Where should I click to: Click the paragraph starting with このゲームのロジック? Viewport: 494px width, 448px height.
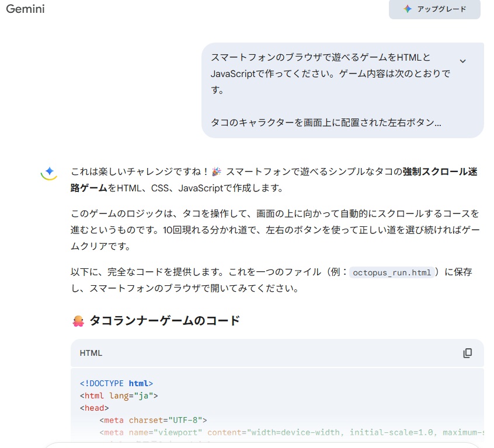[x=274, y=230]
